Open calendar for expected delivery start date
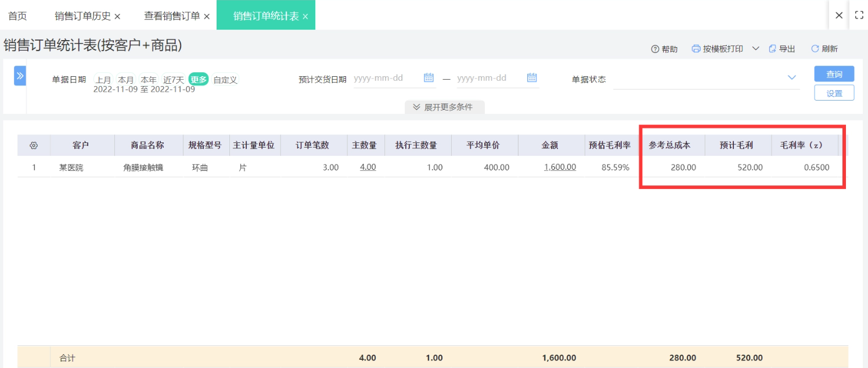The width and height of the screenshot is (868, 368). click(428, 78)
